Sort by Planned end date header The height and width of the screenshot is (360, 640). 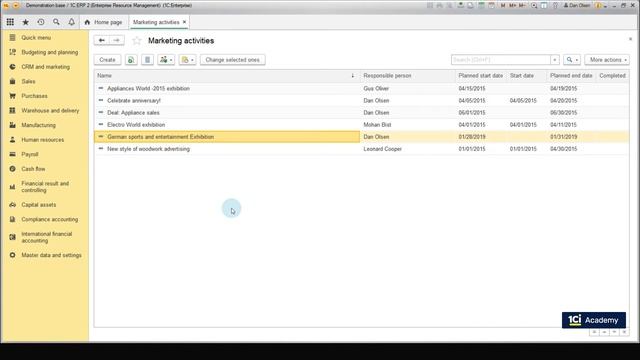click(571, 76)
